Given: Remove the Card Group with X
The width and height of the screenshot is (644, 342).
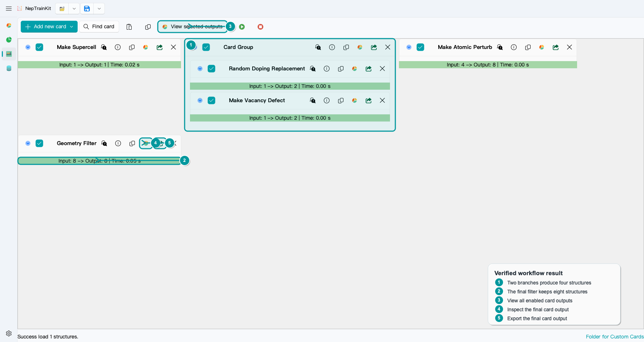Looking at the screenshot, I should click(388, 47).
